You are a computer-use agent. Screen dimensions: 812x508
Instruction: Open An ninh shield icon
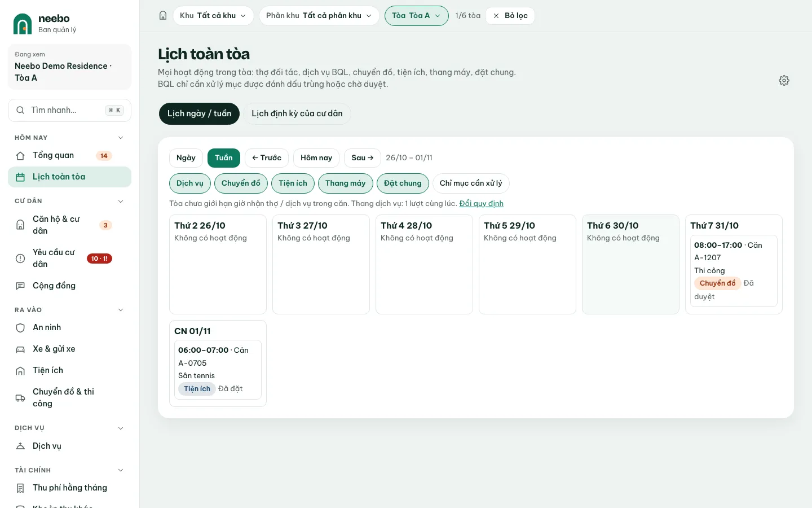click(x=20, y=328)
